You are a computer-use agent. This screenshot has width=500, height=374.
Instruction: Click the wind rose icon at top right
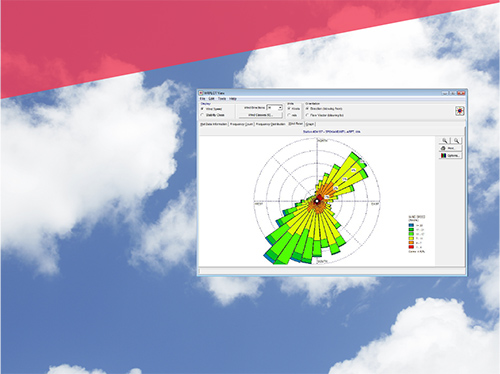[x=460, y=111]
